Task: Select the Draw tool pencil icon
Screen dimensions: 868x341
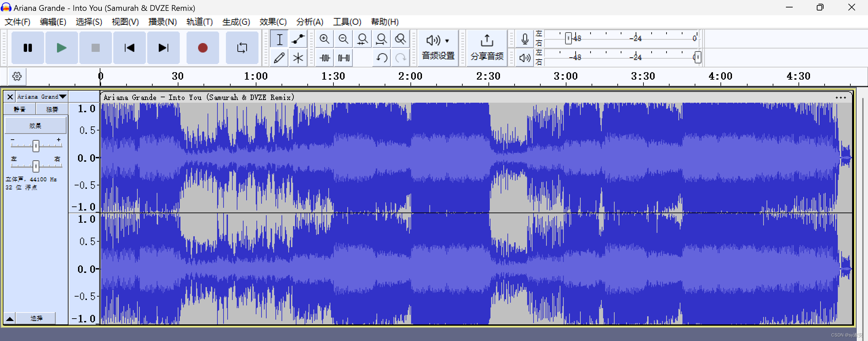Action: click(279, 58)
